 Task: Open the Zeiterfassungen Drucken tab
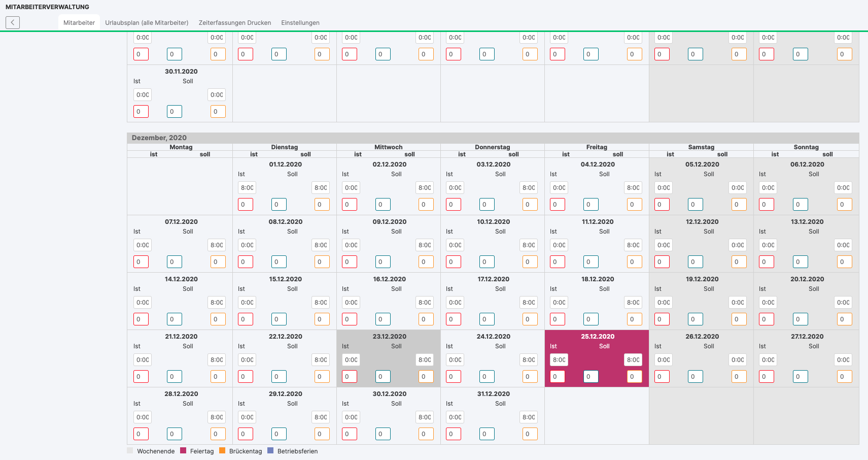pos(235,23)
